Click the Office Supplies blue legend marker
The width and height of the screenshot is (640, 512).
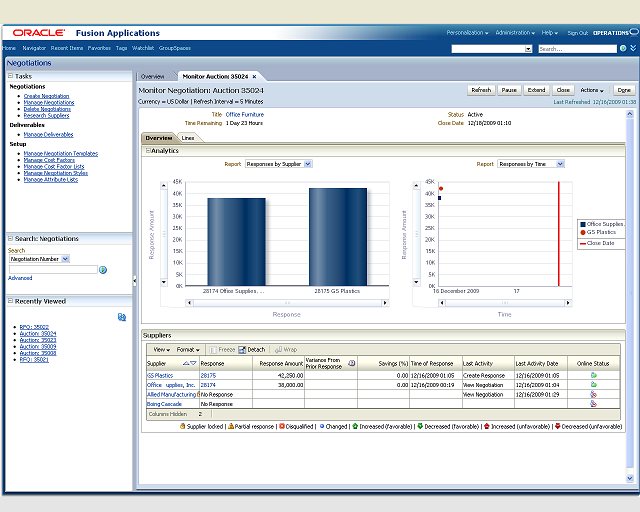pyautogui.click(x=583, y=224)
